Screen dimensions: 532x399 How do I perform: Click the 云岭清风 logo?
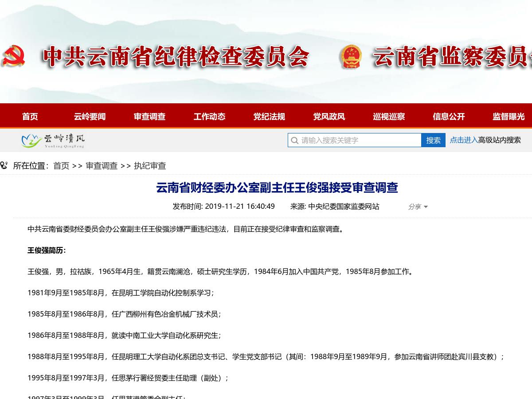53,141
